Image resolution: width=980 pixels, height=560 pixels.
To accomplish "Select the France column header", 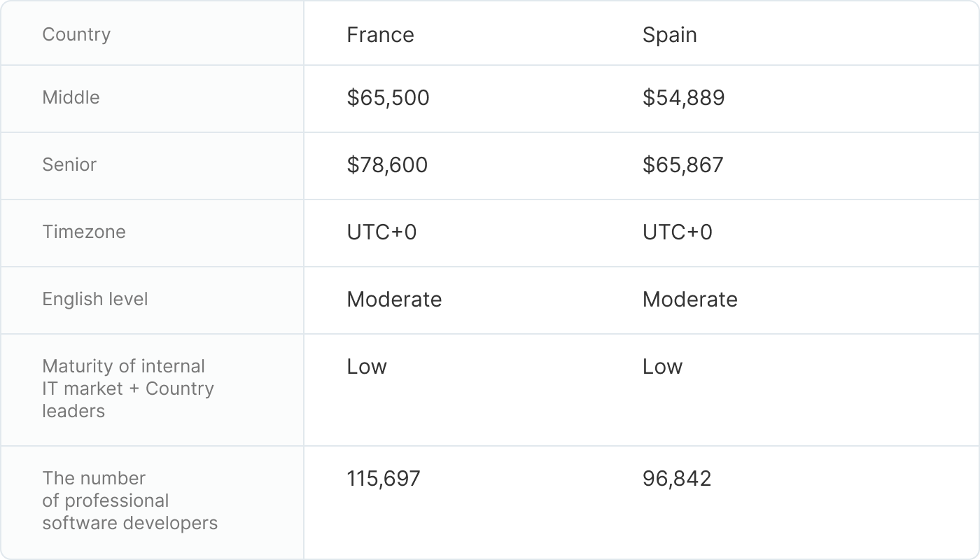I will (x=380, y=35).
